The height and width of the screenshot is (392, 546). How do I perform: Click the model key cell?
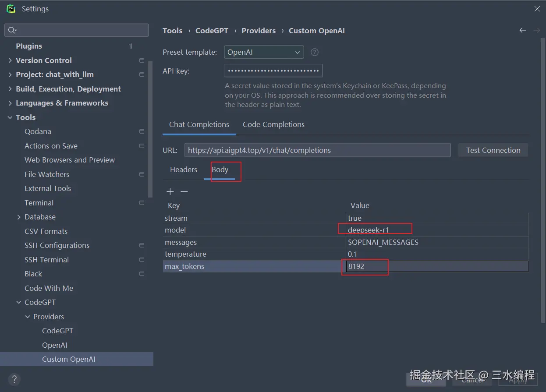coord(254,230)
